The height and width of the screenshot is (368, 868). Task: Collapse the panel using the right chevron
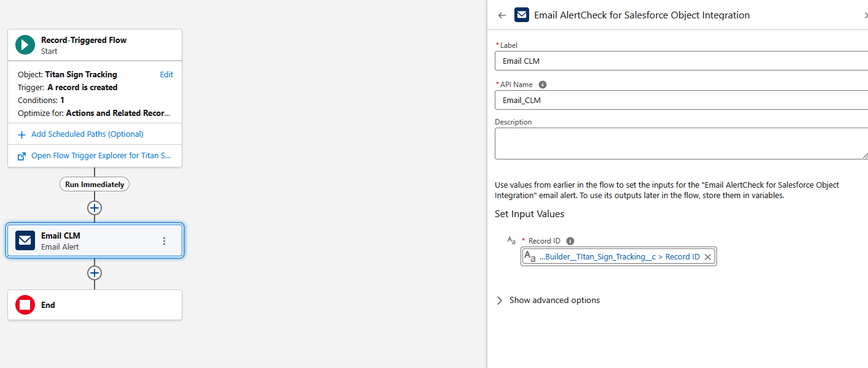865,15
